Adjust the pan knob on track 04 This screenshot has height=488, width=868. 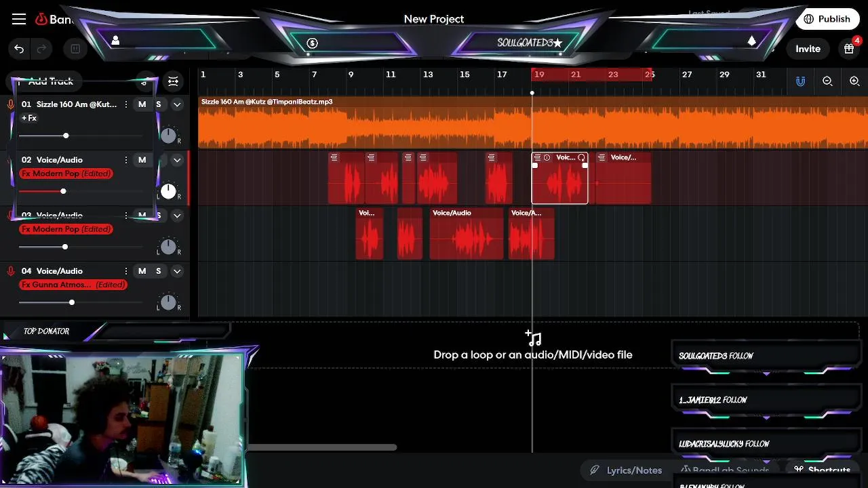point(168,302)
